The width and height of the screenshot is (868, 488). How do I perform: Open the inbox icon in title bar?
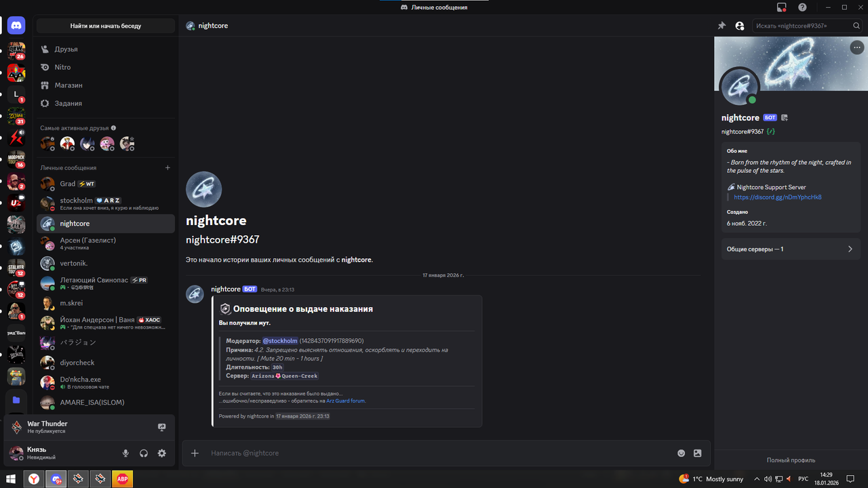(x=782, y=7)
